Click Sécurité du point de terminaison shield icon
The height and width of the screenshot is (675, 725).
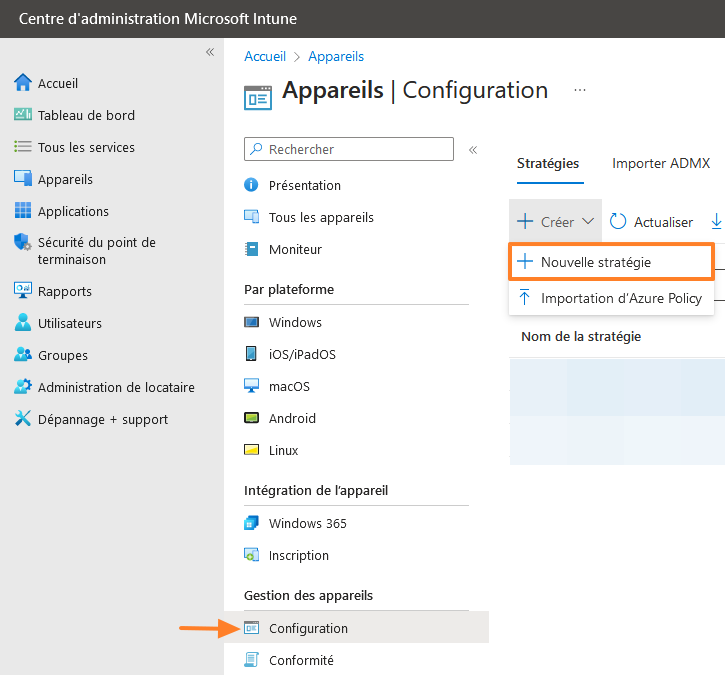click(23, 242)
